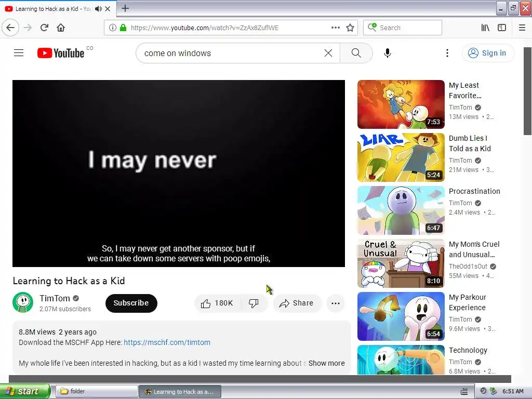532x399 pixels.
Task: Open more actions menu beside Share
Action: tap(335, 303)
